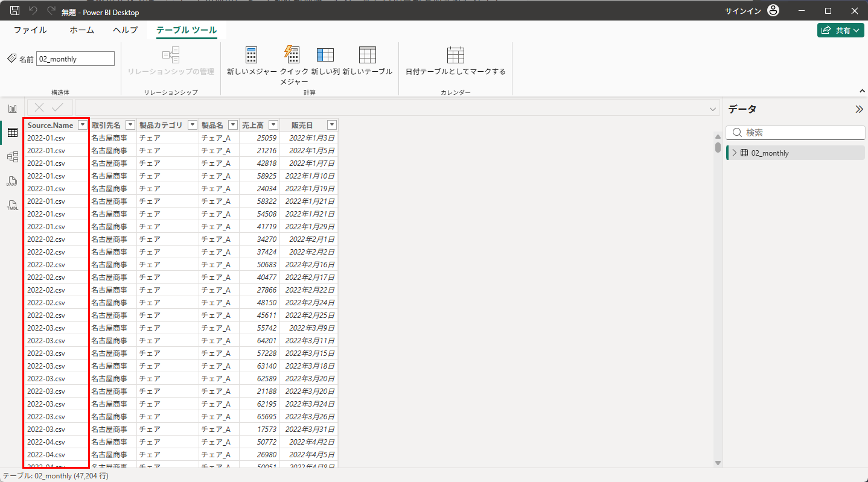
Task: Click the cell showing 2022年2月16日
Action: point(309,264)
